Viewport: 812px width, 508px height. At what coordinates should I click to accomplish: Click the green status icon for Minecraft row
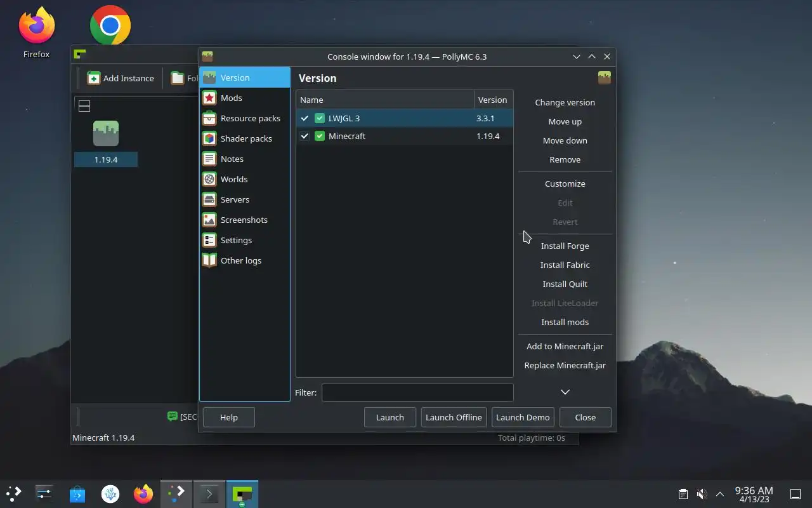click(x=320, y=136)
